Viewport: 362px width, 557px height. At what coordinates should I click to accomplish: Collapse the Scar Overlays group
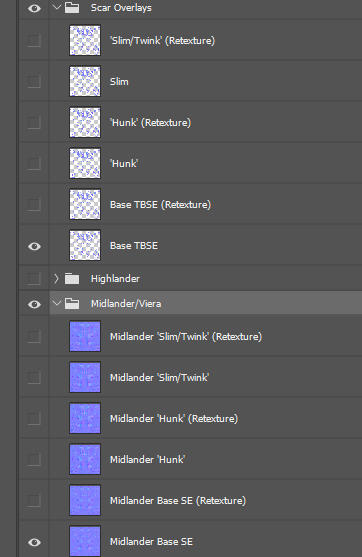(x=57, y=7)
